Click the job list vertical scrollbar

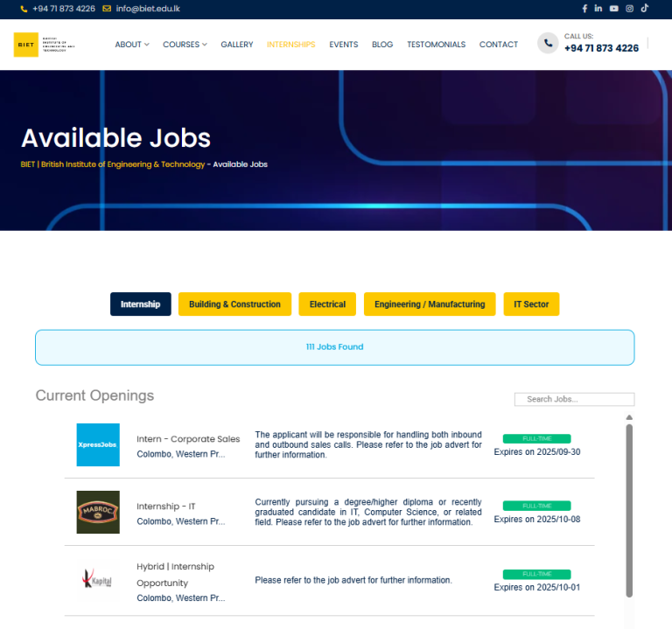coord(628,507)
